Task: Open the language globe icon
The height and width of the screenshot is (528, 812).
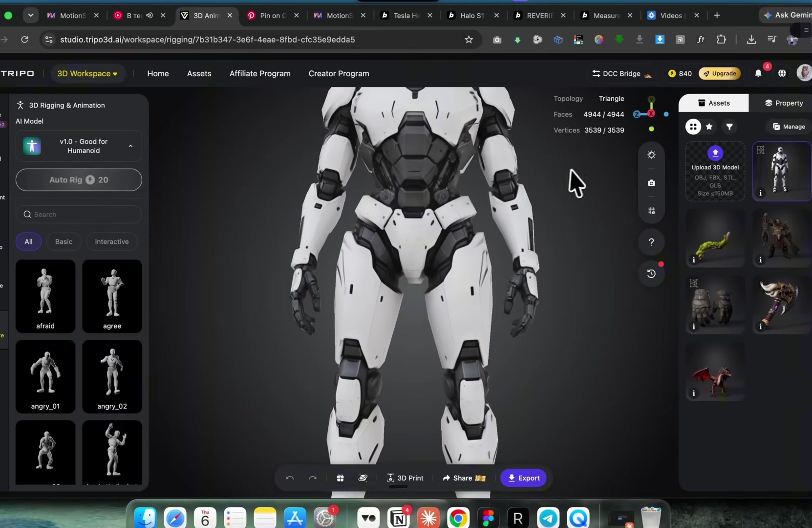Action: tap(782, 73)
